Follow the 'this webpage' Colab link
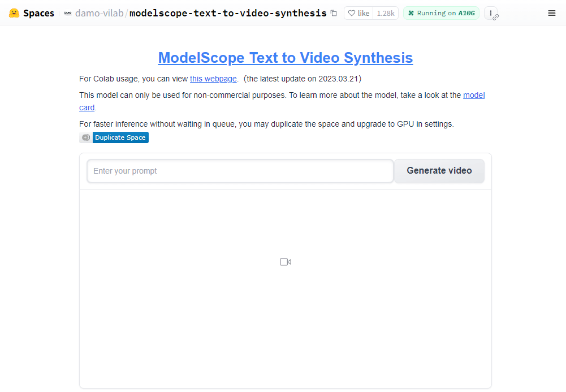 213,79
